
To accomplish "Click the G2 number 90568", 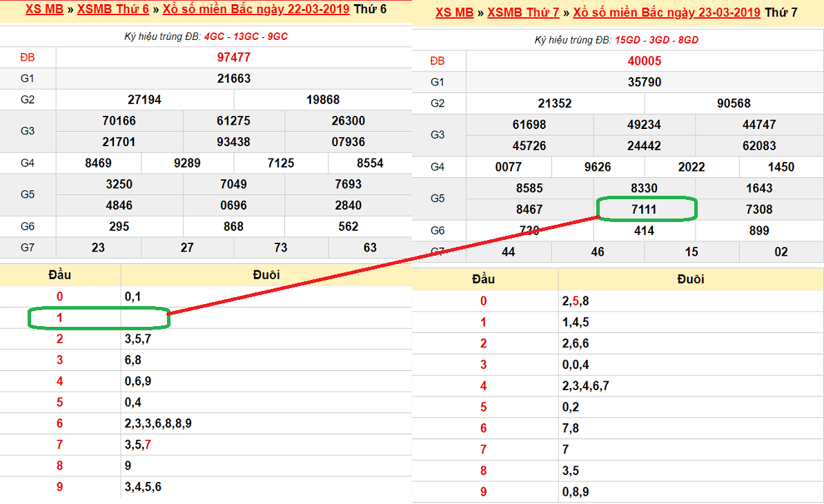I will 734,103.
